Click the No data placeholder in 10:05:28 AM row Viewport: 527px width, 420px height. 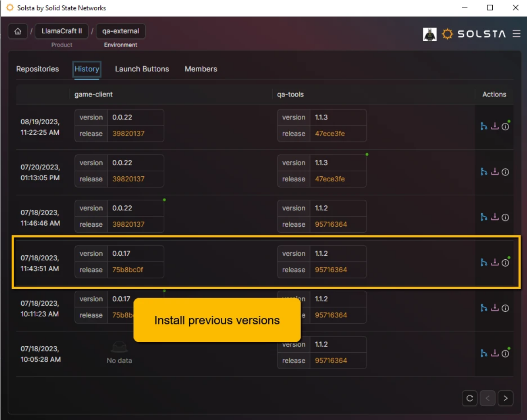119,353
